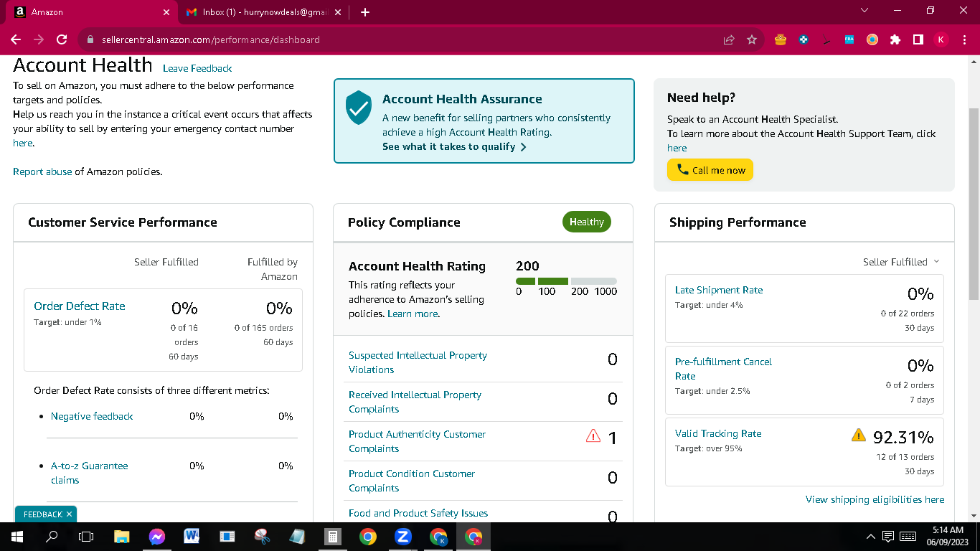Toggle the browser side panel
Viewport: 980px width, 551px height.
[918, 40]
